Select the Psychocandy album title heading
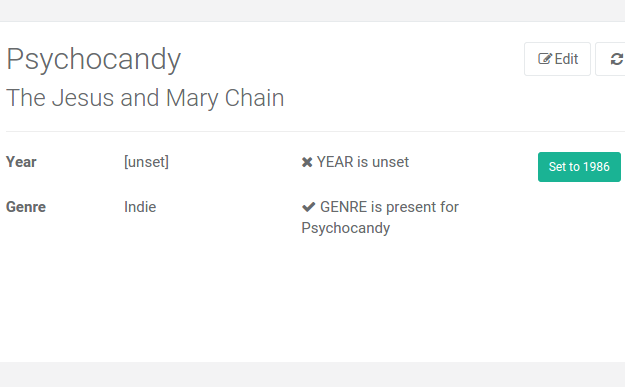 [x=94, y=59]
